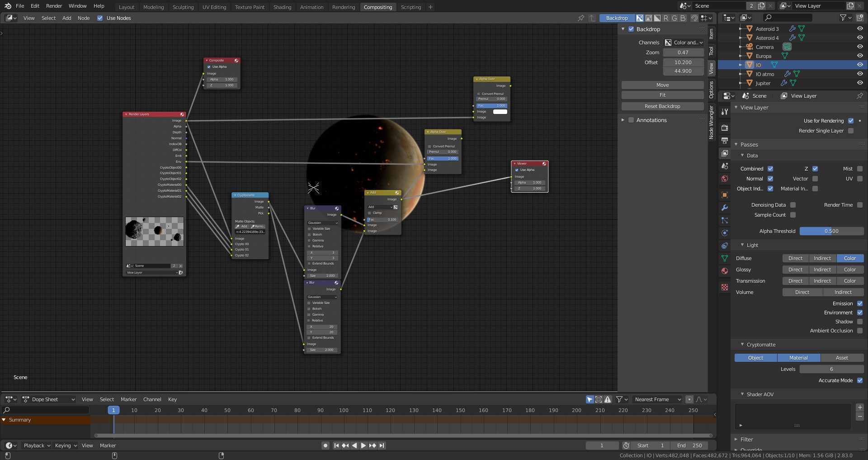Switch to the Animation workspace tab
The height and width of the screenshot is (460, 868).
tap(311, 7)
